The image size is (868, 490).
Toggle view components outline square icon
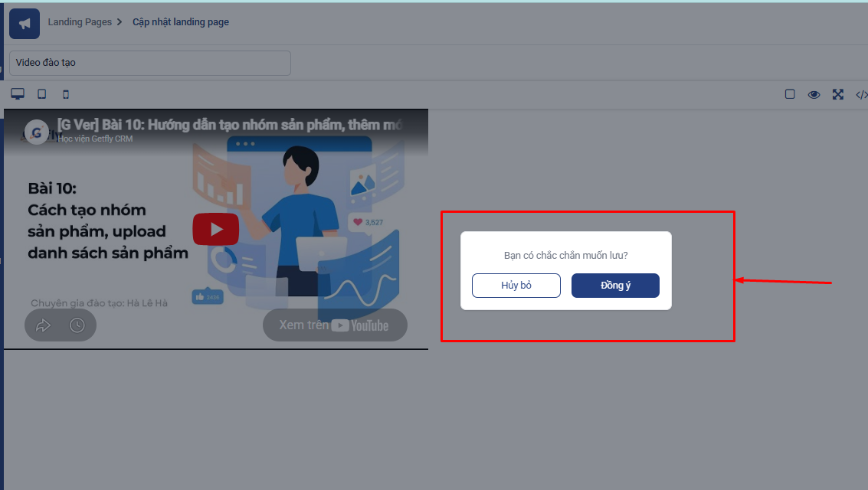click(790, 94)
